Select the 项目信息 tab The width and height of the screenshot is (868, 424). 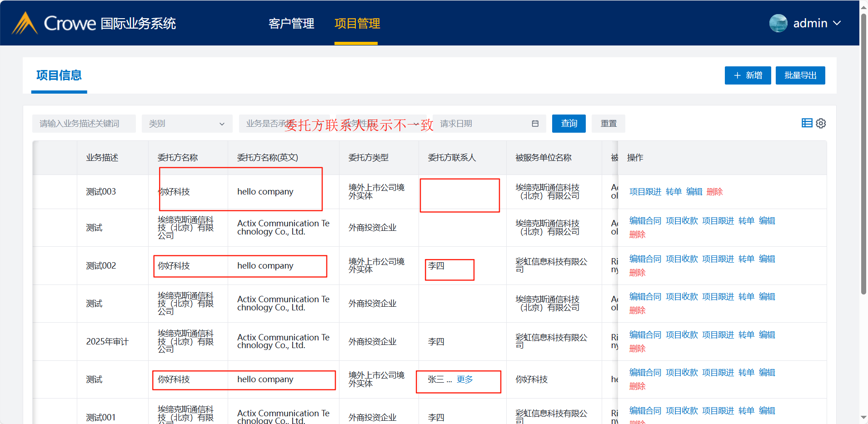pyautogui.click(x=59, y=75)
